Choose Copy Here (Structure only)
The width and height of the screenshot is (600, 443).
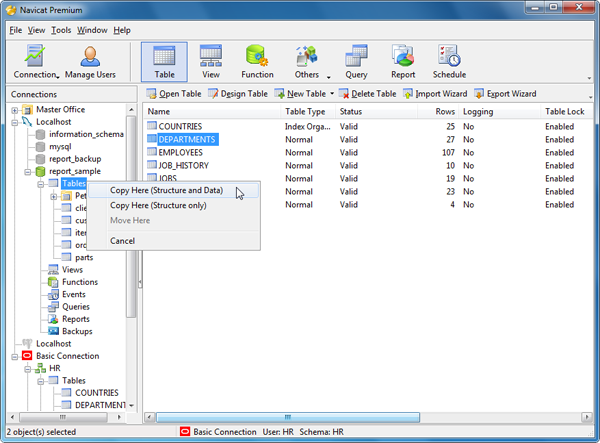(173, 205)
